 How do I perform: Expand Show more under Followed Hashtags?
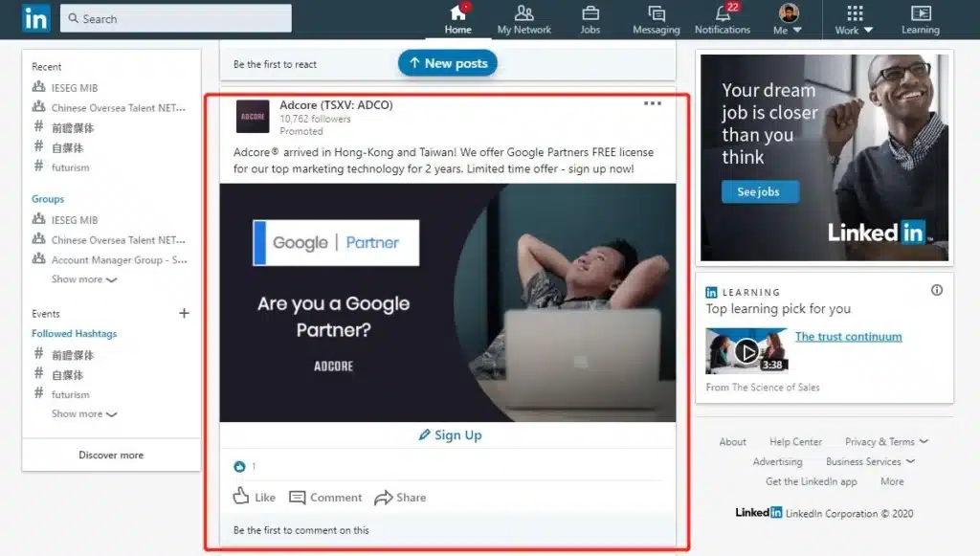84,413
